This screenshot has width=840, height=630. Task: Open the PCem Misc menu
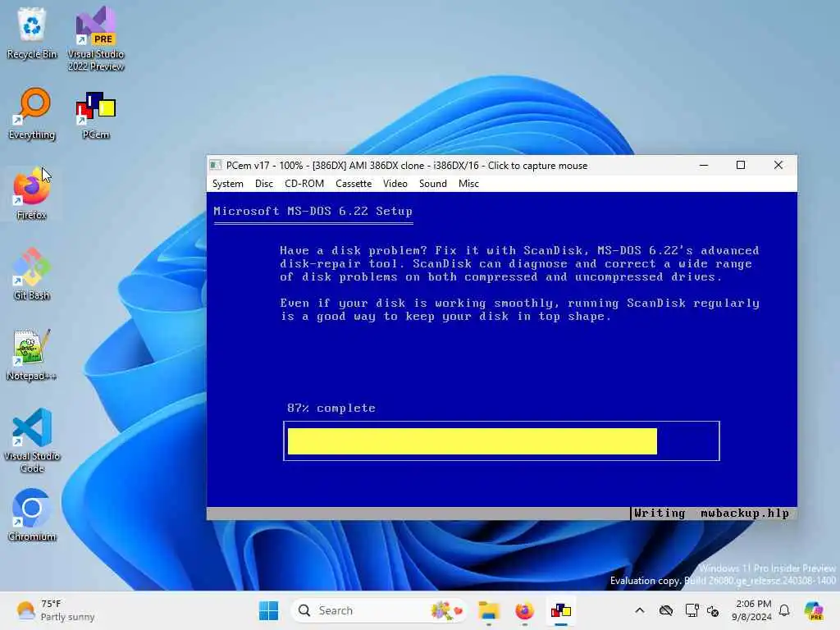[x=468, y=184]
